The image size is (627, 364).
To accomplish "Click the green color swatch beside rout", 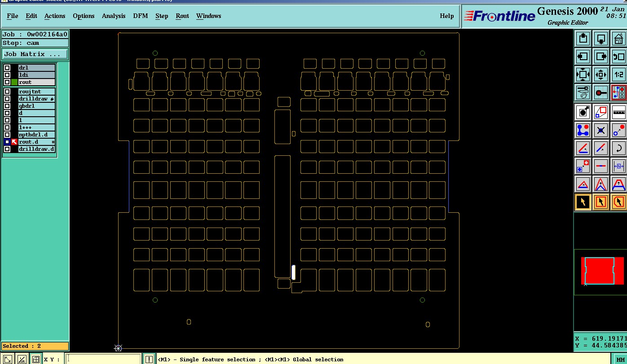I will coord(14,82).
